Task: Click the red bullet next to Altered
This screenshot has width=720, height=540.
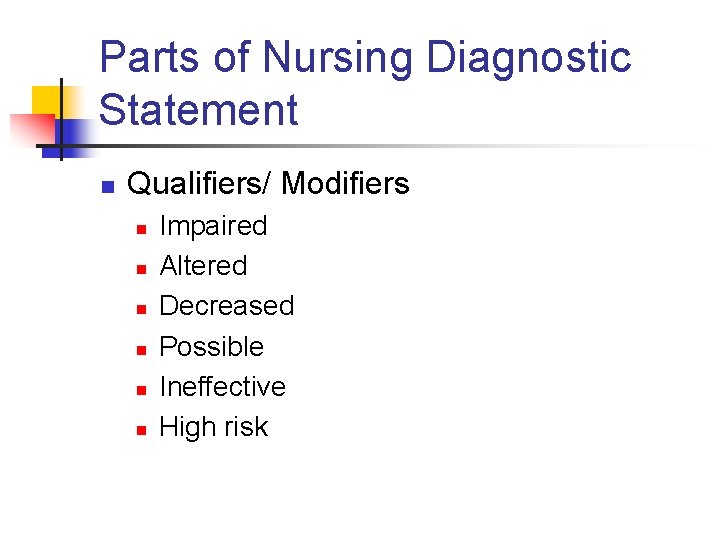Action: tap(141, 269)
